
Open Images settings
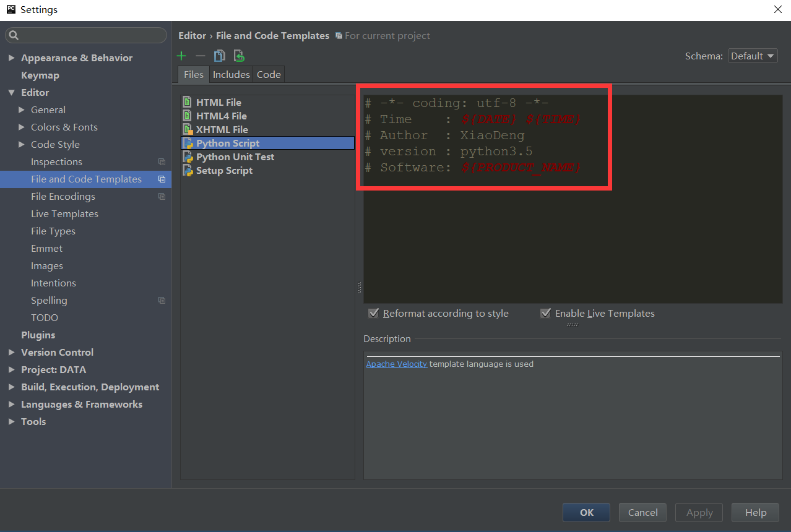47,265
